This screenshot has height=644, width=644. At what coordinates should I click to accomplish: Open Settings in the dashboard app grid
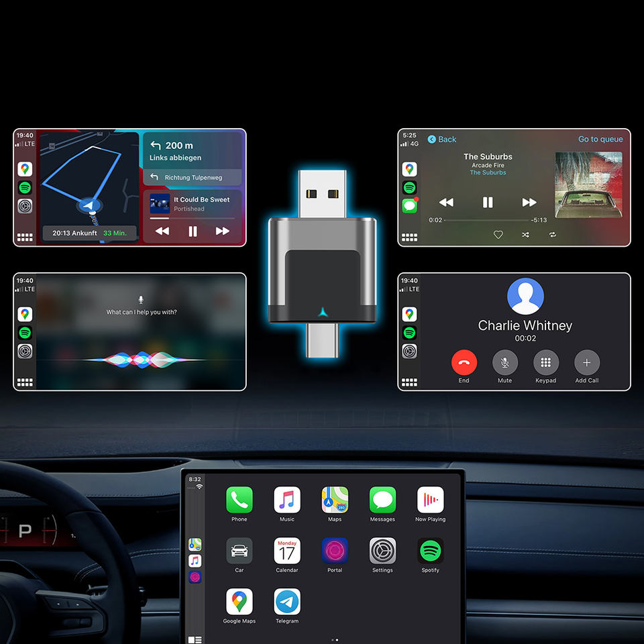click(x=382, y=550)
